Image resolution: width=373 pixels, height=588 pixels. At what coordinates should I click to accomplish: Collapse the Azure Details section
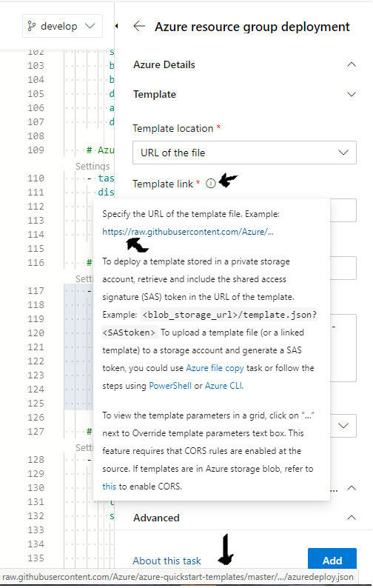coord(352,64)
